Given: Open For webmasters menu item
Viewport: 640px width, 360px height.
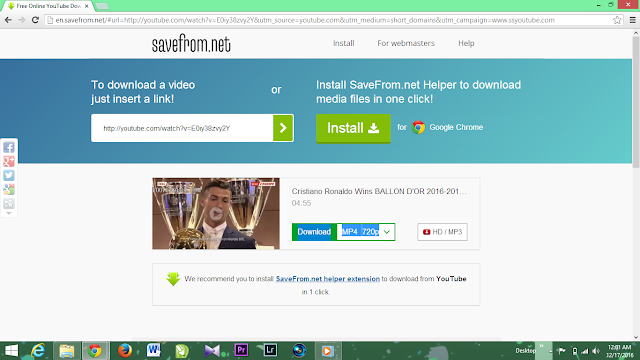Looking at the screenshot, I should [x=406, y=43].
